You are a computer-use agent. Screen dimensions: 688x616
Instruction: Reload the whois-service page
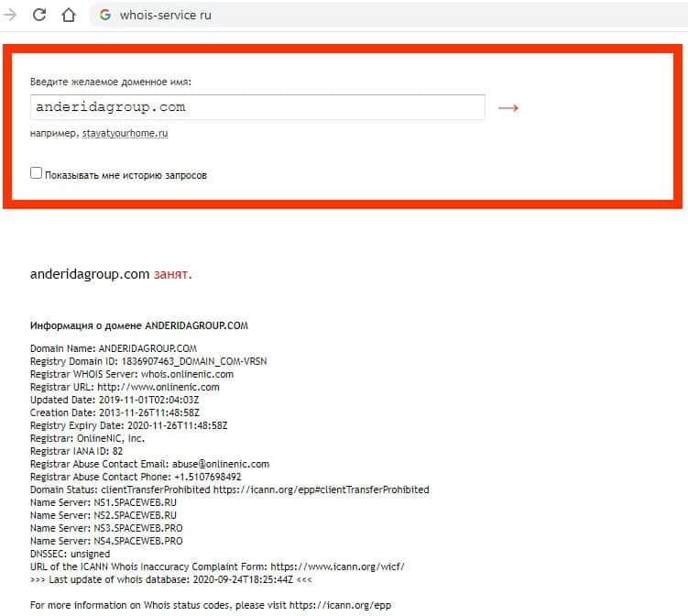(x=39, y=15)
